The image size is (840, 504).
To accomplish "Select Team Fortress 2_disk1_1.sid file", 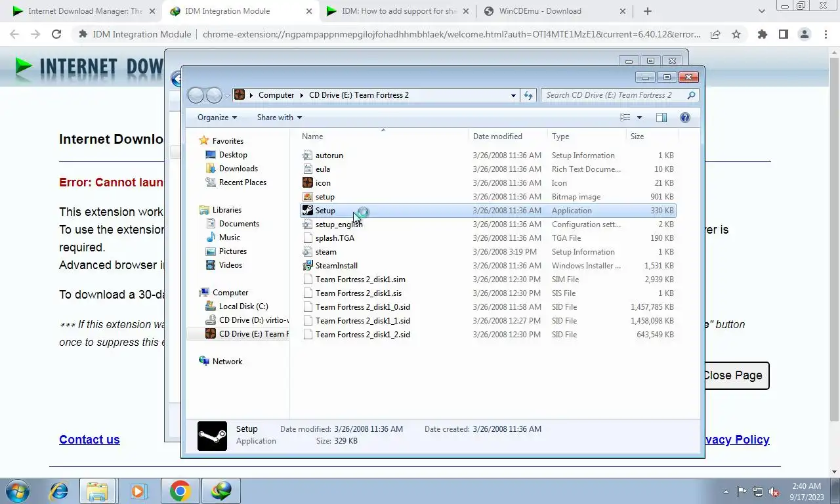I will pyautogui.click(x=488, y=321).
